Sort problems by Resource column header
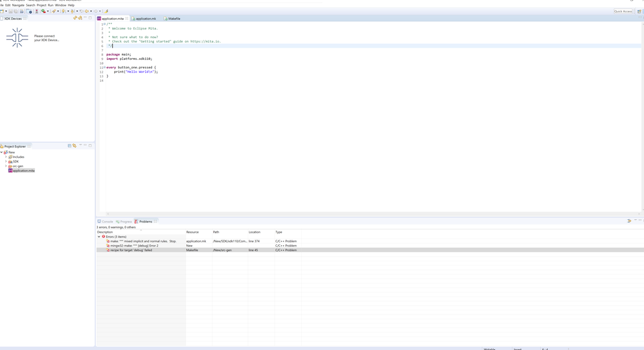The height and width of the screenshot is (350, 644). pos(199,232)
